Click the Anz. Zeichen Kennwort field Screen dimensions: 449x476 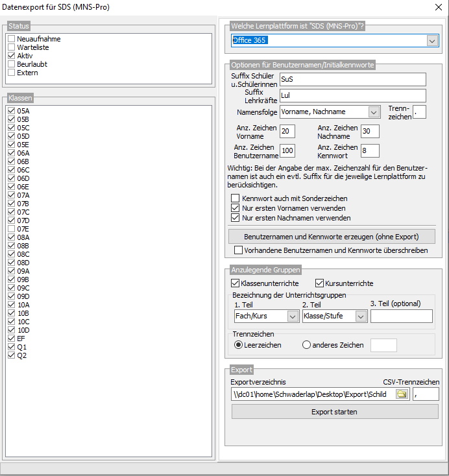click(x=369, y=151)
